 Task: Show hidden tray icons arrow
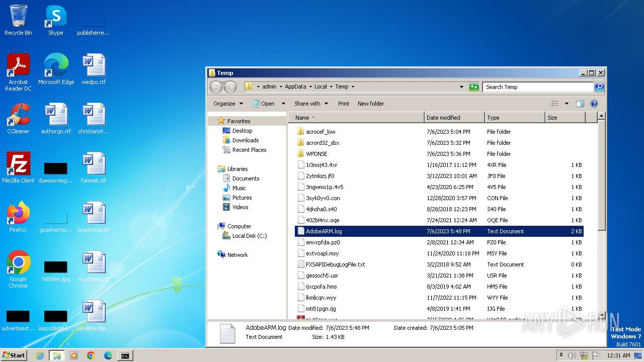coord(561,355)
